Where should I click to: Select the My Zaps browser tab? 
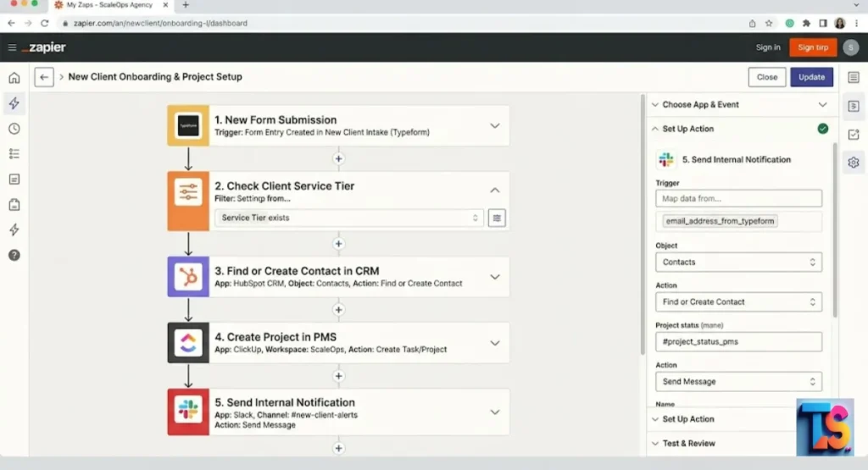[109, 5]
